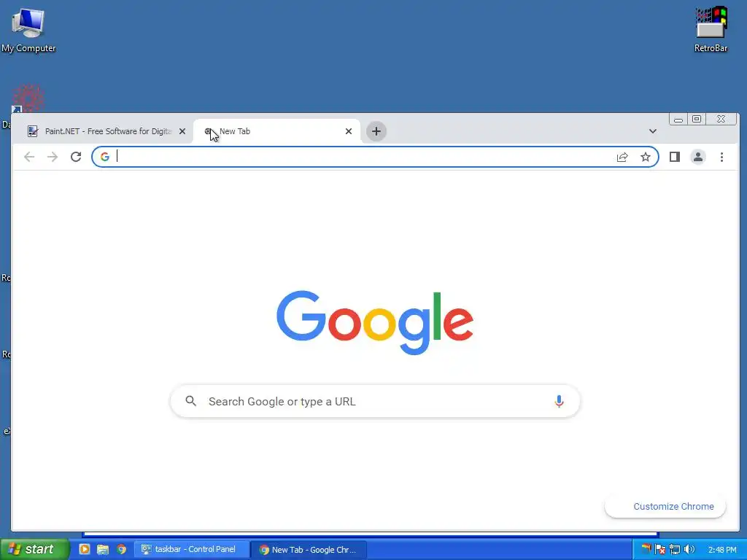
Task: Click the Google logo
Action: click(x=375, y=322)
